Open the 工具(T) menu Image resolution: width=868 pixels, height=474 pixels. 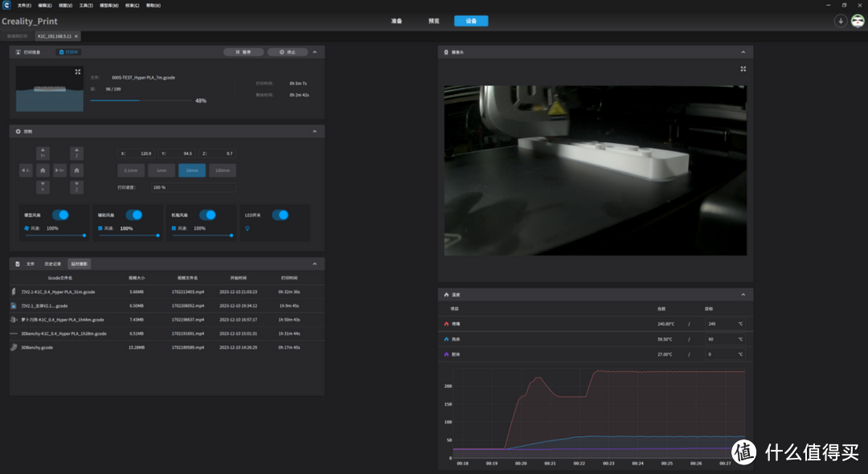point(86,6)
